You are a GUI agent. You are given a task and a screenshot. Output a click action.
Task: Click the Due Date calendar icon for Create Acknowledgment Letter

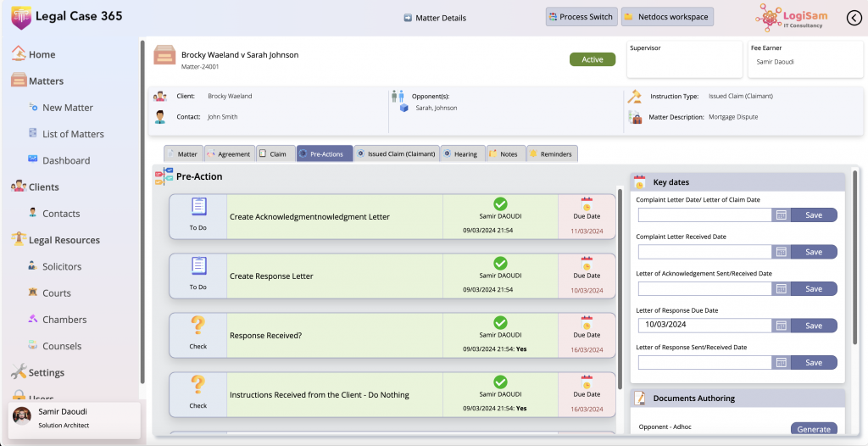(x=587, y=203)
